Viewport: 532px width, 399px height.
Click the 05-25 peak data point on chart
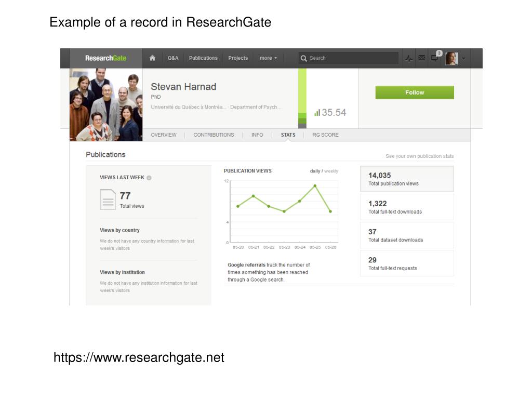point(315,186)
